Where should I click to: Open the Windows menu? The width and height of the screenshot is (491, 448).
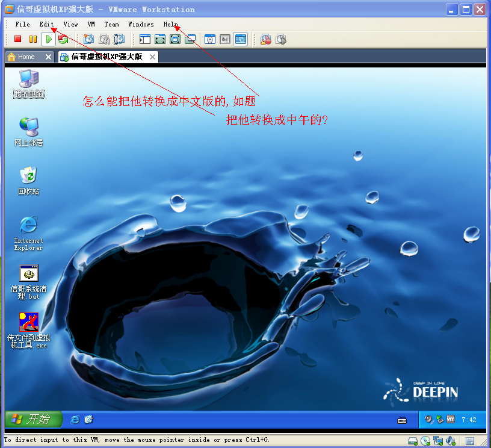click(x=141, y=24)
